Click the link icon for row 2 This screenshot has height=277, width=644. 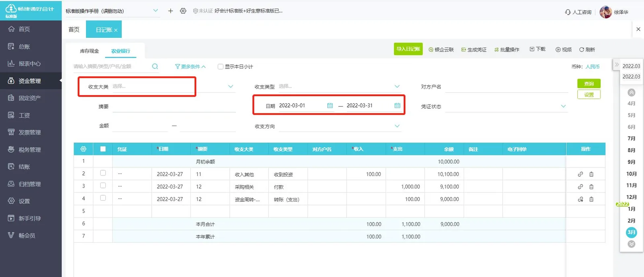click(x=580, y=174)
